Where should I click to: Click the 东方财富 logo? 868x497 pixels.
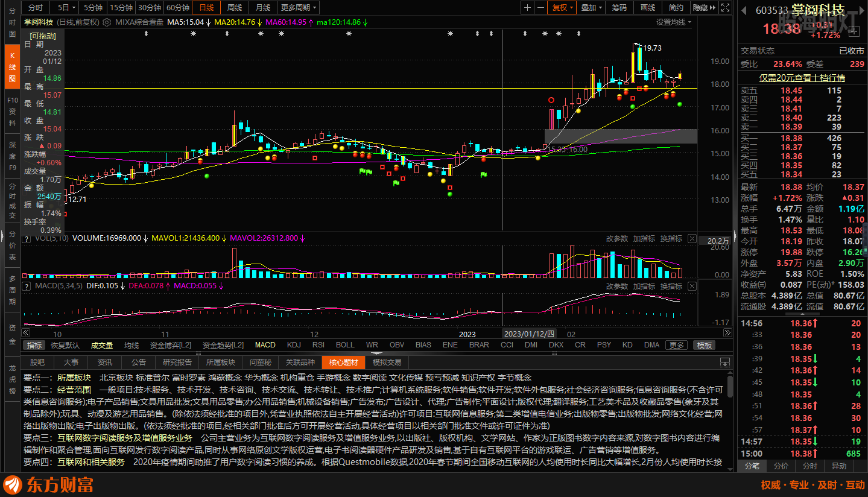(x=48, y=485)
